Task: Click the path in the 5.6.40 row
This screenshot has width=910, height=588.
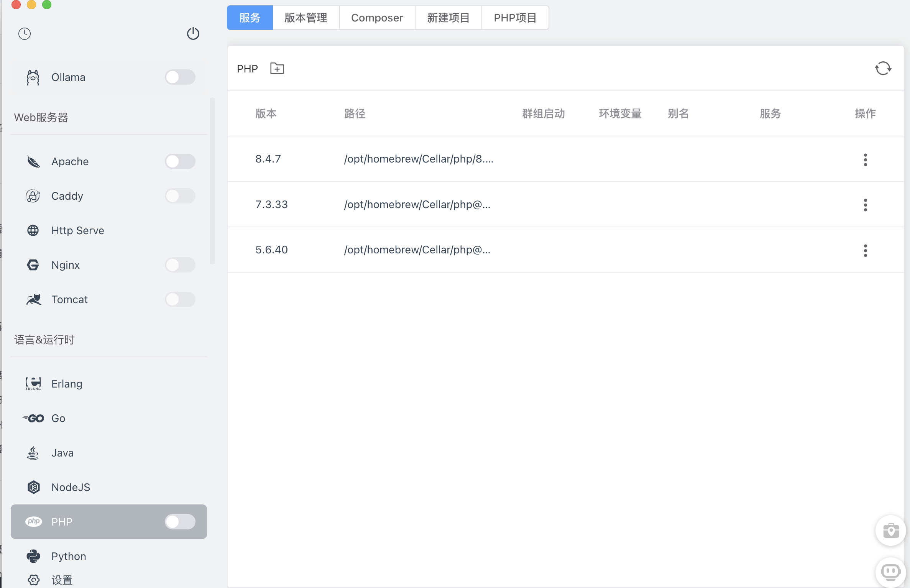Action: pyautogui.click(x=417, y=250)
